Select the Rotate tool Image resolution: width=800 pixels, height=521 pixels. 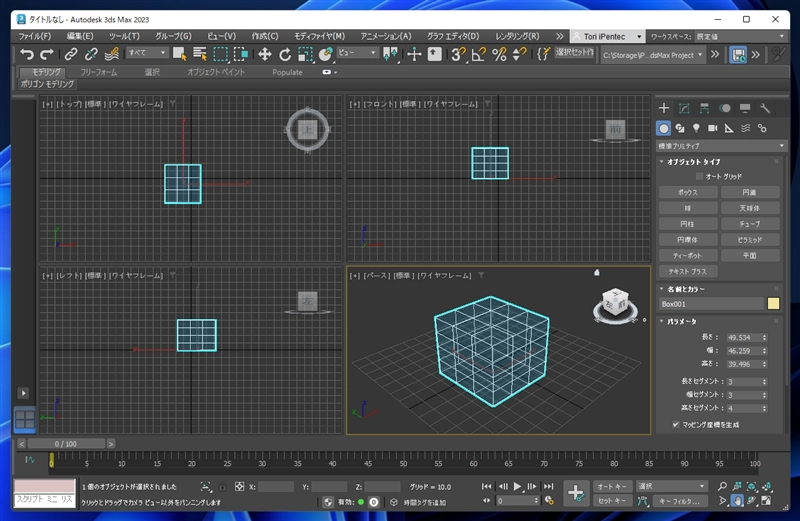pos(285,54)
